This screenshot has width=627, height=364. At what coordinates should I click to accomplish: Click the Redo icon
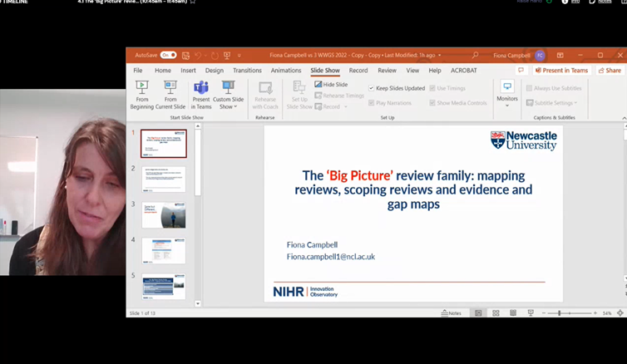[215, 56]
